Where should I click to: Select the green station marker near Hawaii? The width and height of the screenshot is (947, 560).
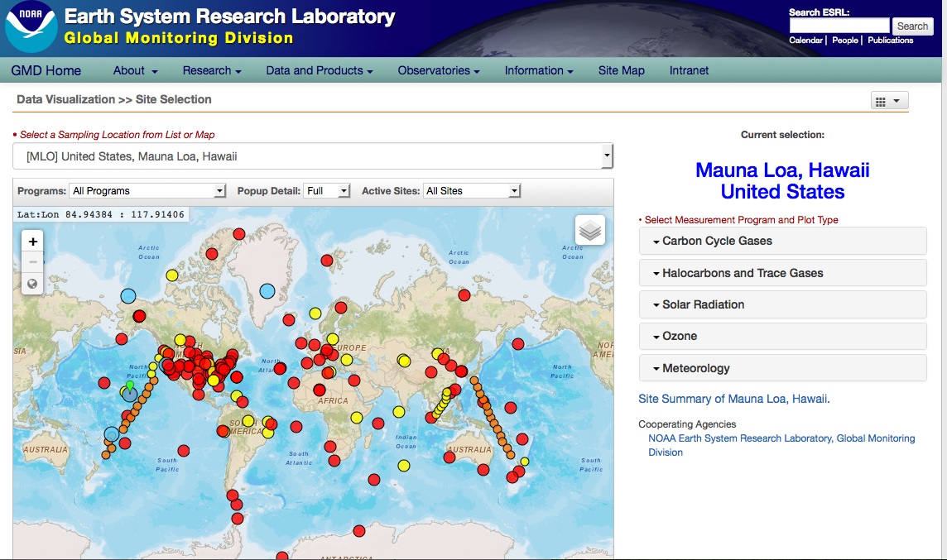(x=128, y=385)
